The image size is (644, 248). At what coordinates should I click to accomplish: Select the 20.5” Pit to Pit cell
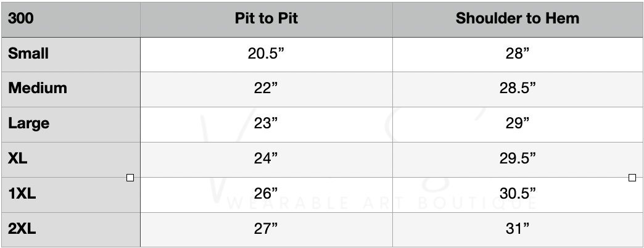(266, 53)
